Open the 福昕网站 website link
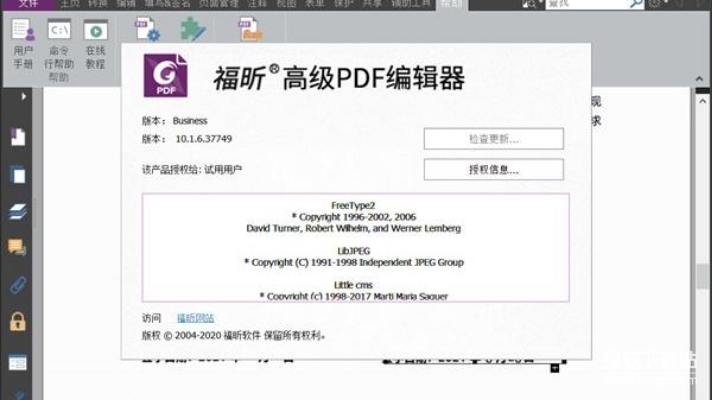 tap(195, 318)
